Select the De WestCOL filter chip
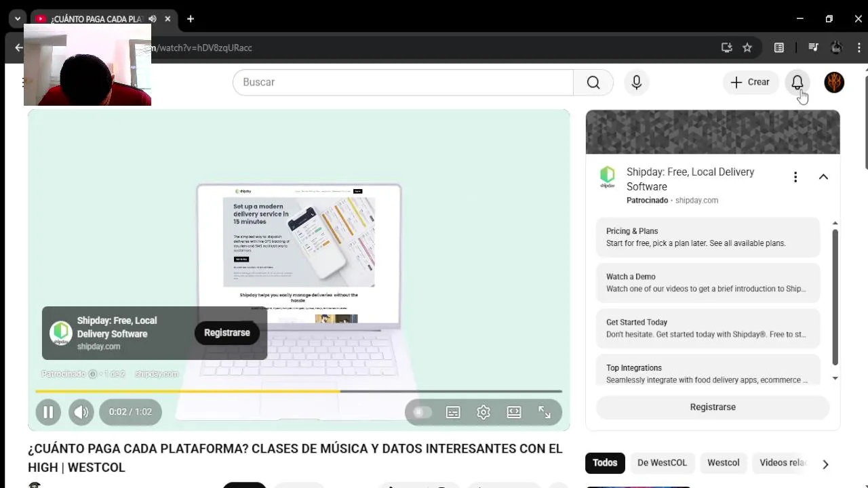This screenshot has width=868, height=488. (x=662, y=463)
